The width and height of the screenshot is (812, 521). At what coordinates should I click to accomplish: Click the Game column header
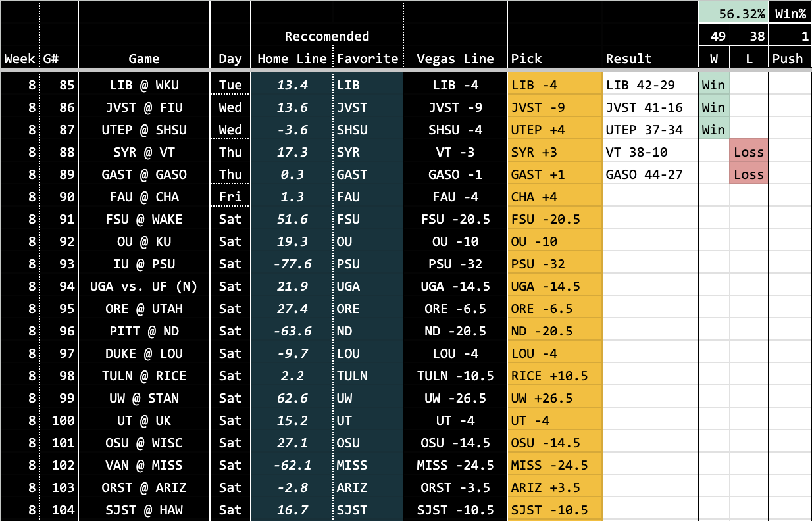click(x=144, y=59)
